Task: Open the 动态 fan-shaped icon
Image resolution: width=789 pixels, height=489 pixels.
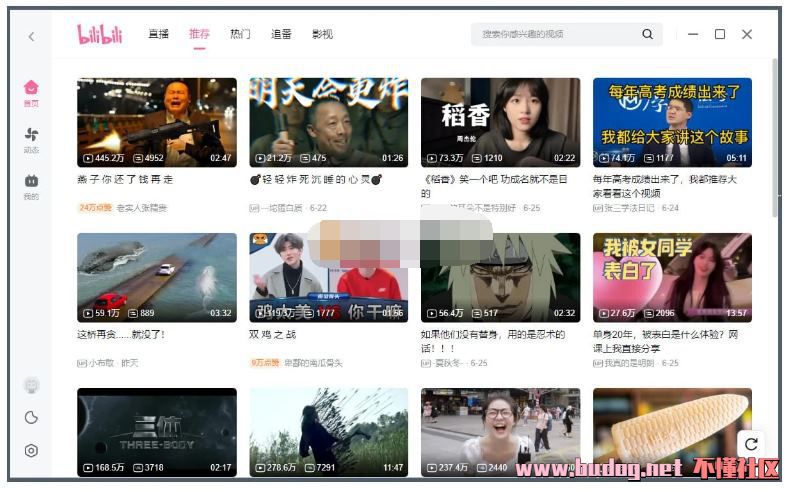Action: tap(31, 138)
